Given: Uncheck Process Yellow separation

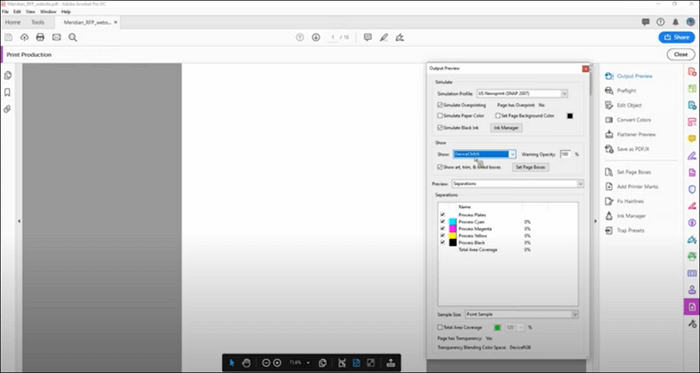Looking at the screenshot, I should [443, 236].
